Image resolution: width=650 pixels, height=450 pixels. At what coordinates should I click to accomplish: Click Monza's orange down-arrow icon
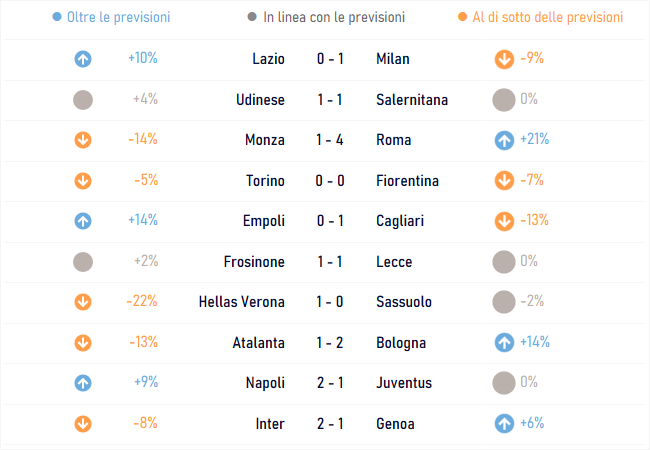tap(83, 140)
